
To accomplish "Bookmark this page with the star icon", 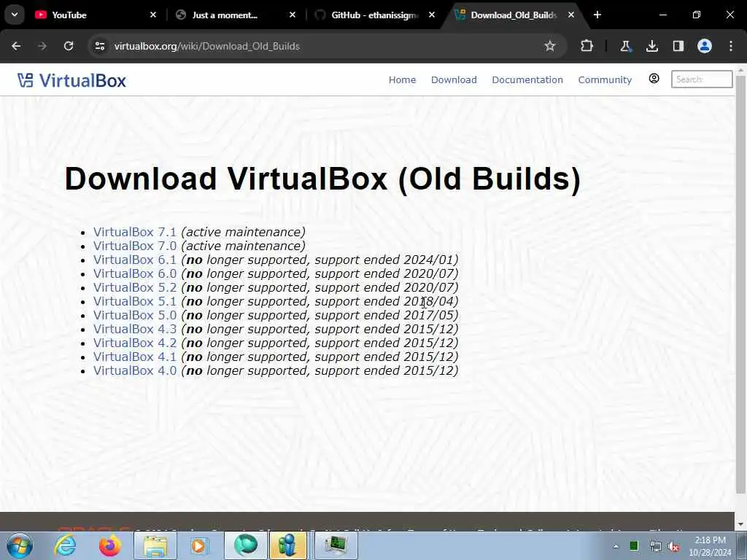I will point(550,46).
